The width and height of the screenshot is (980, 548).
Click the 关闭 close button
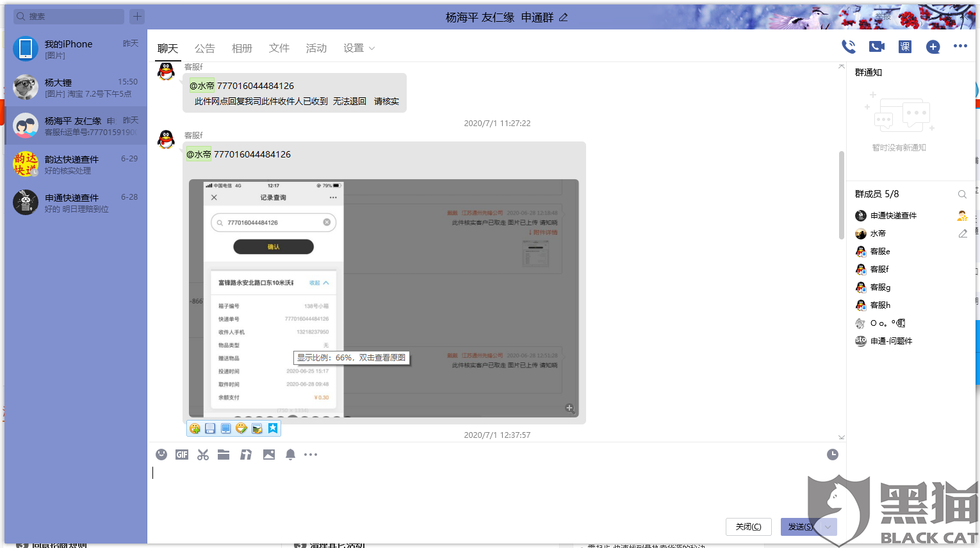748,526
